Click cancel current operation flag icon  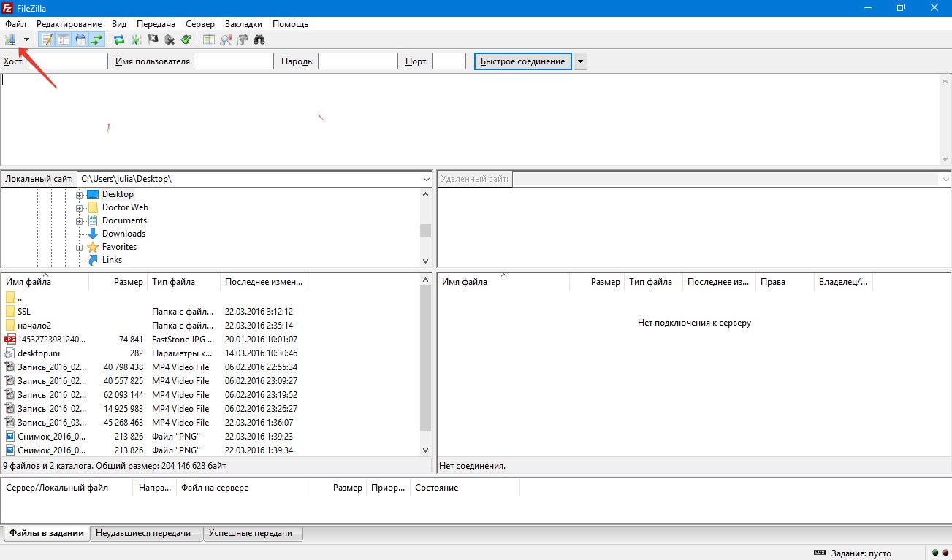(153, 39)
